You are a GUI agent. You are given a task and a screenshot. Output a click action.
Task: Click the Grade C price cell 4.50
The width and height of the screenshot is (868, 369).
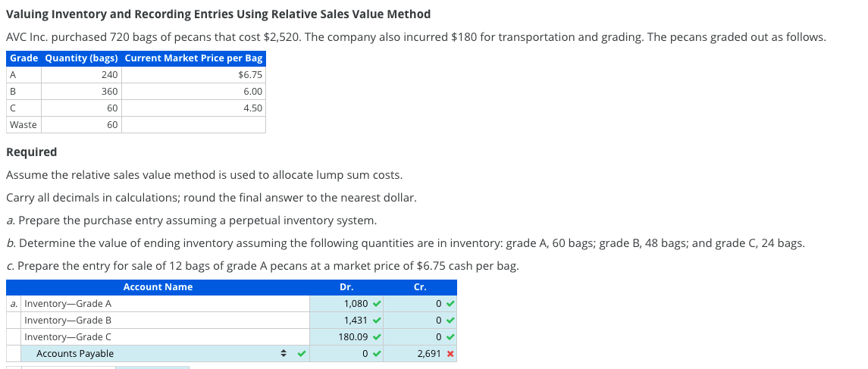[194, 108]
